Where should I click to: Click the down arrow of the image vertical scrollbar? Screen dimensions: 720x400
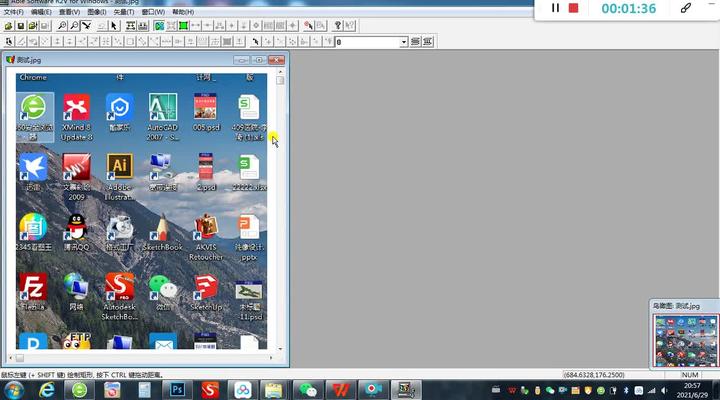pyautogui.click(x=280, y=349)
